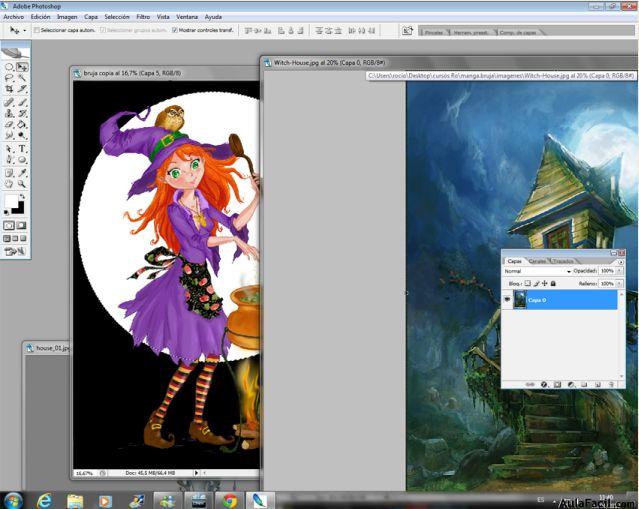Select the Brush tool
Screen dimensions: 639x509
click(22, 102)
